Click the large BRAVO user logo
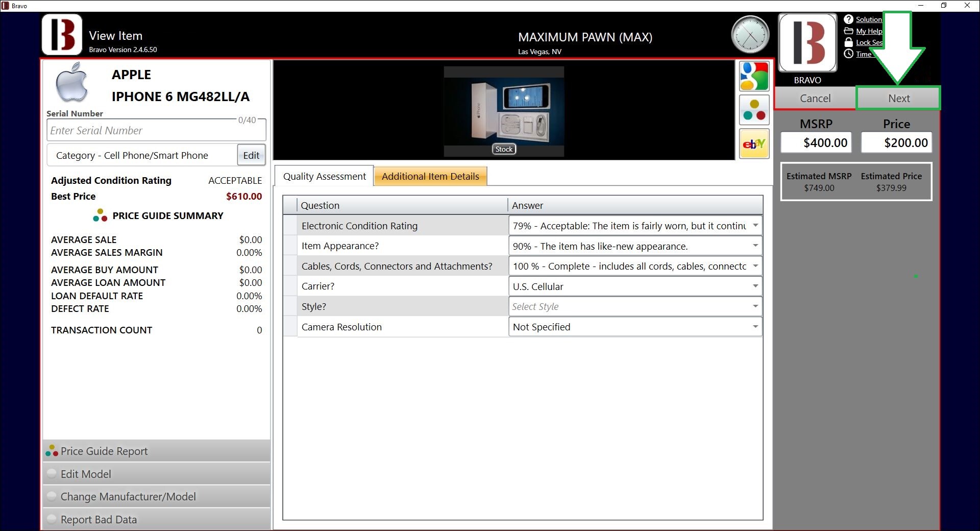This screenshot has width=980, height=531. pyautogui.click(x=807, y=42)
